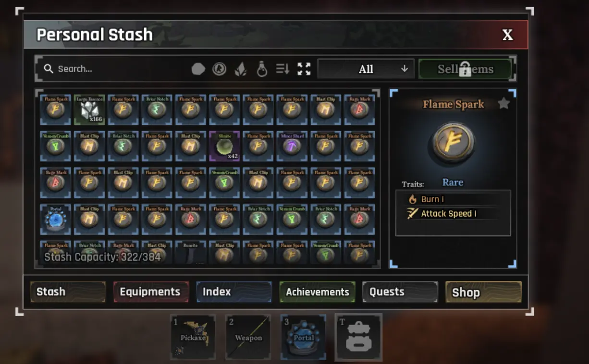Toggle sort order icon
Screen dimensions: 589x364
point(282,69)
